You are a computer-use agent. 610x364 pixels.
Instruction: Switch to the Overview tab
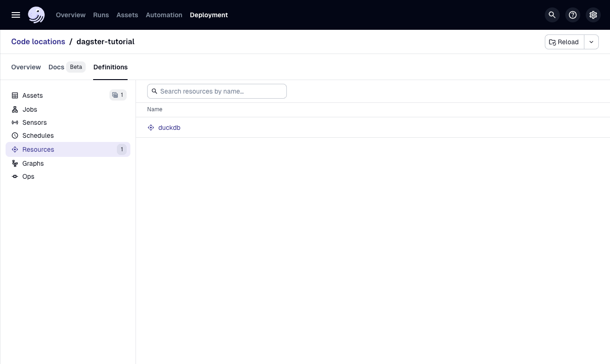tap(26, 67)
